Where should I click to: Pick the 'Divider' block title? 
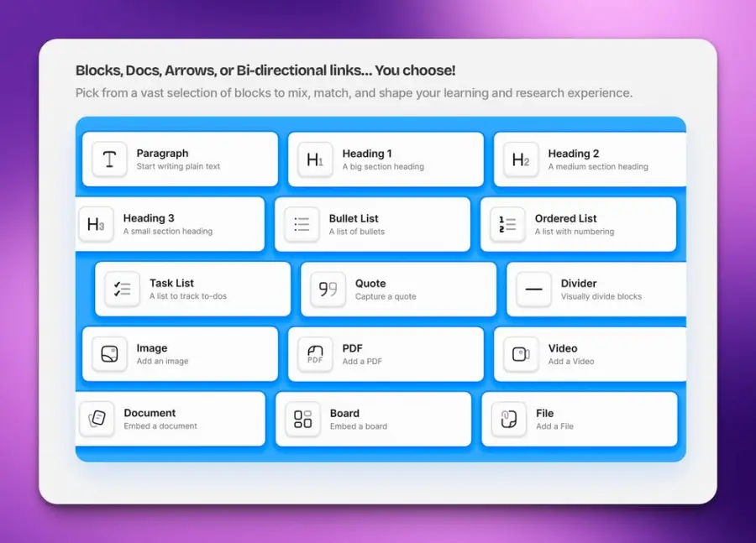(579, 284)
